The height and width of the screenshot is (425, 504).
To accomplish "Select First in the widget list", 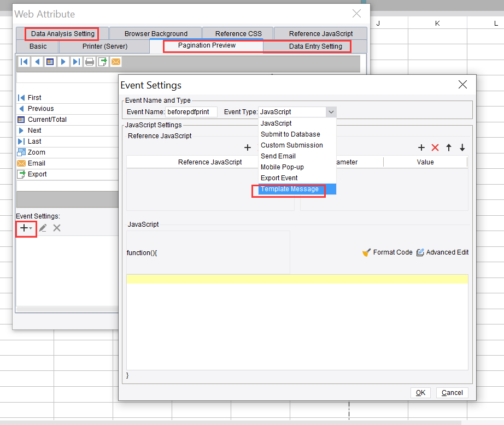I will pyautogui.click(x=67, y=98).
